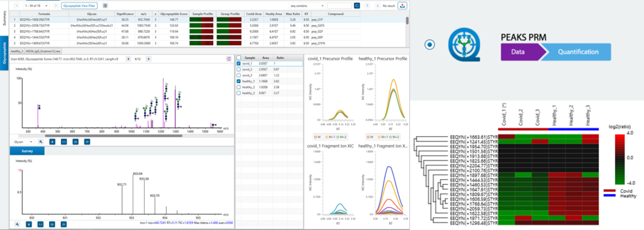The image size is (644, 230).
Task: Sort table by Significance column header
Action: [x=125, y=14]
